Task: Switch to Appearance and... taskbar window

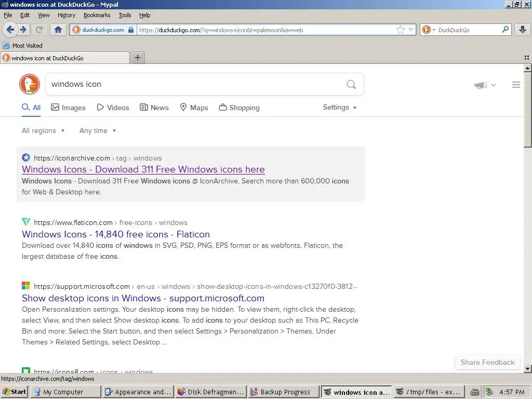Action: tap(138, 392)
